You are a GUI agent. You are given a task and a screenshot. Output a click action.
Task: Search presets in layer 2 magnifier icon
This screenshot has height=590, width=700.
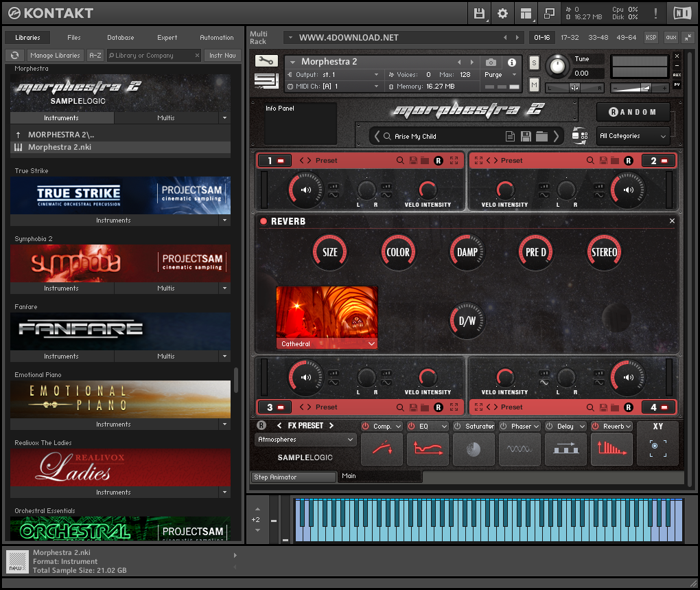click(590, 160)
